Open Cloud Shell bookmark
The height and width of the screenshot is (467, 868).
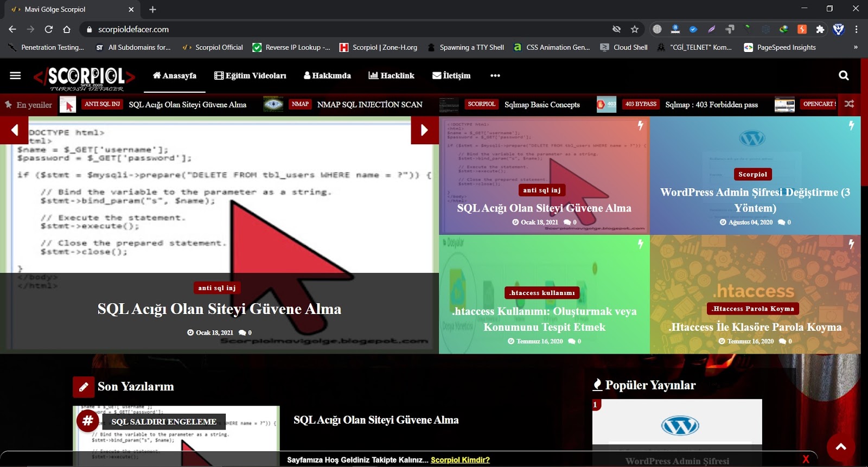624,47
